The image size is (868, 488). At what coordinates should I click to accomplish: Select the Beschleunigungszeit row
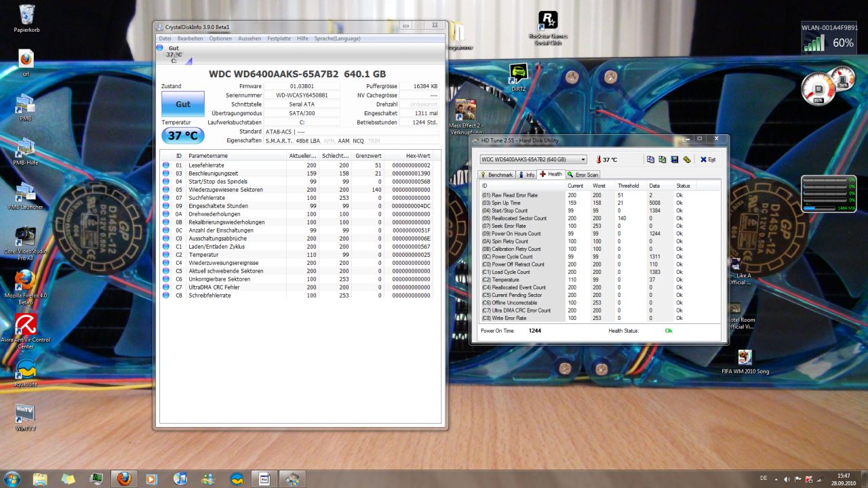point(300,174)
